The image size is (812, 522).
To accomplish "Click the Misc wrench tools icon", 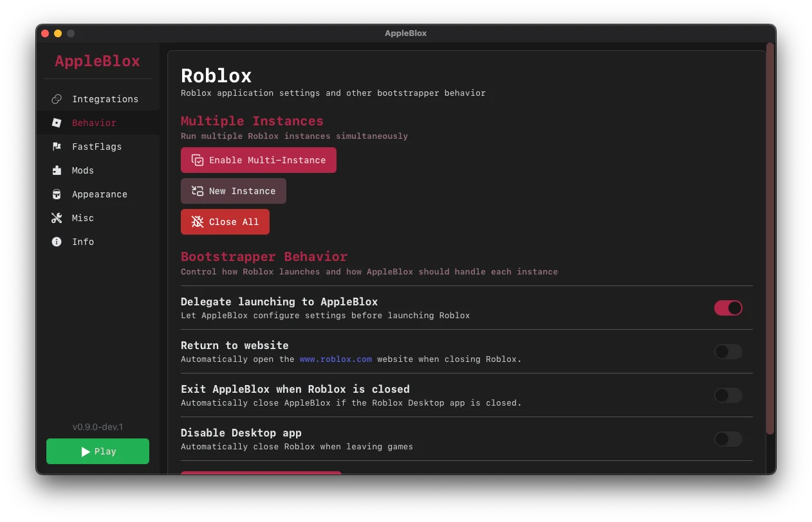I will tap(57, 218).
